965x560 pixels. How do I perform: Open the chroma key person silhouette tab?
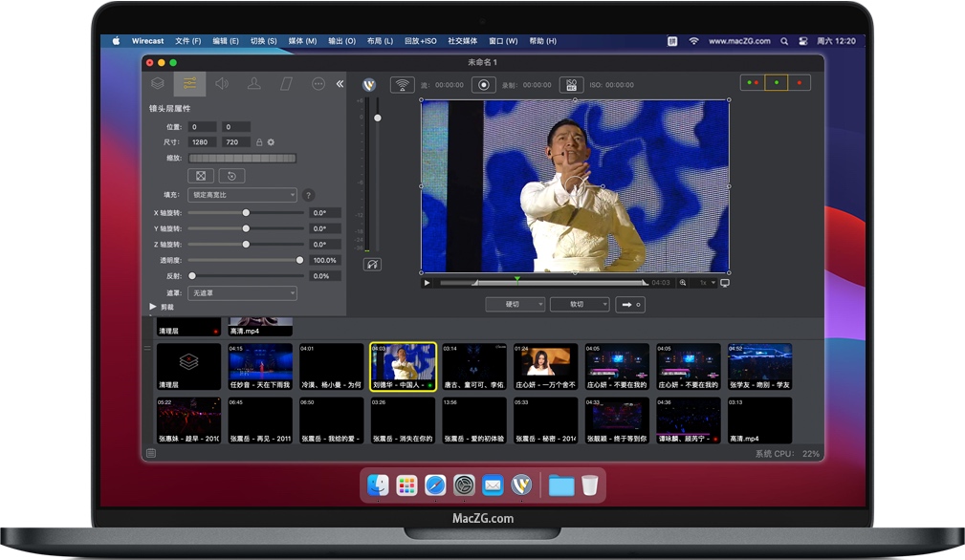[x=253, y=84]
